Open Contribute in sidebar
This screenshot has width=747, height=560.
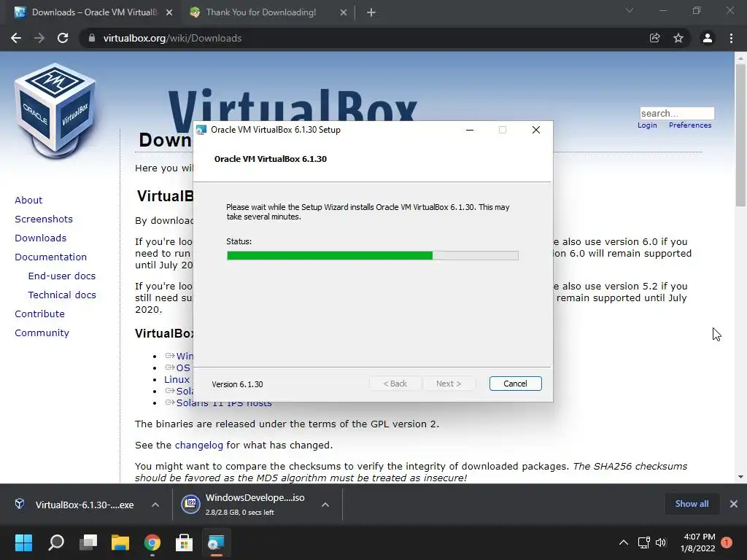39,314
